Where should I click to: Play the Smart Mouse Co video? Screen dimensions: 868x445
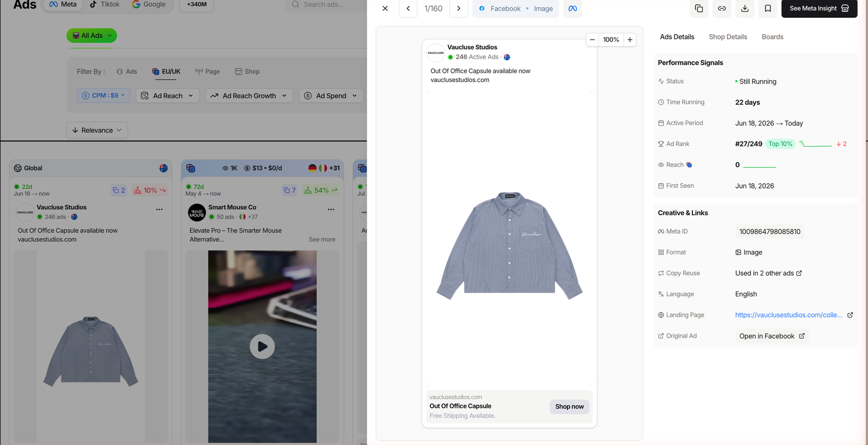(262, 346)
